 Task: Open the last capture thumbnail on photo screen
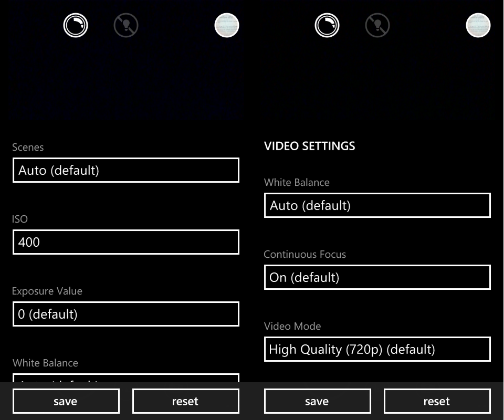(226, 25)
